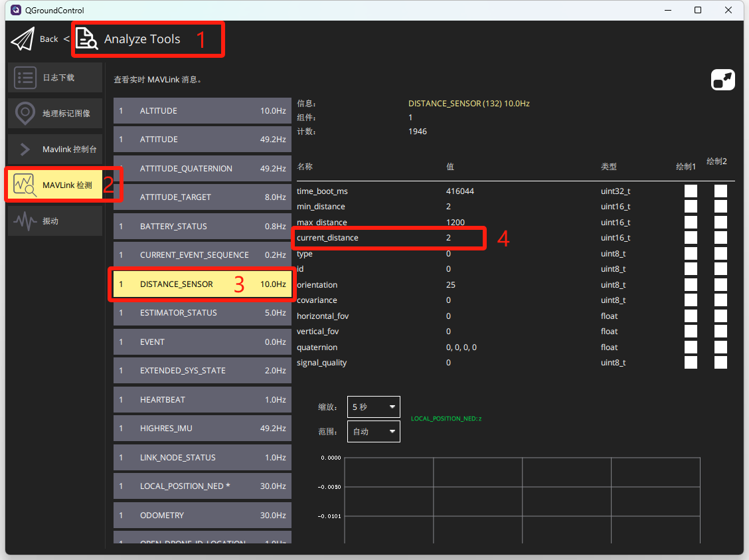Click the time_boot_ms value 416044
The image size is (749, 560).
click(x=460, y=191)
